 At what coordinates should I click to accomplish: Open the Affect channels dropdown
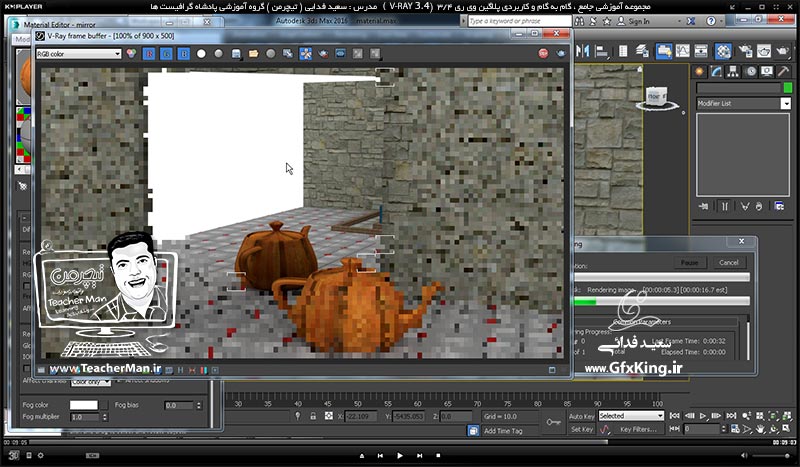click(90, 381)
